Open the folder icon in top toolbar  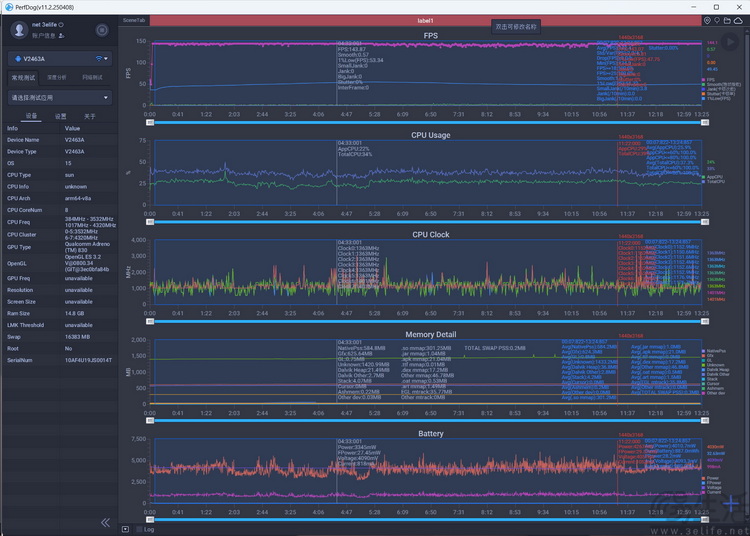tap(727, 21)
